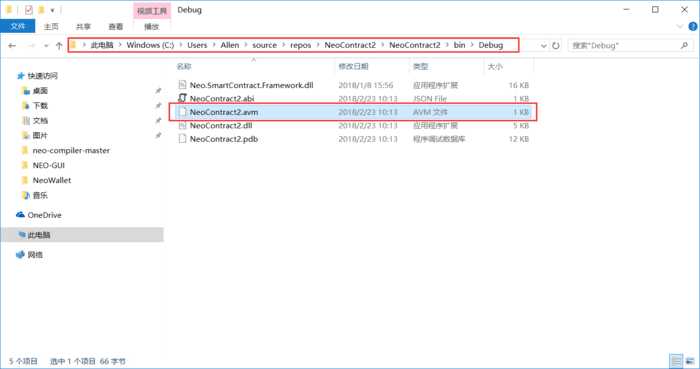Image resolution: width=700 pixels, height=369 pixels.
Task: Expand address bar history dropdown
Action: coord(543,46)
